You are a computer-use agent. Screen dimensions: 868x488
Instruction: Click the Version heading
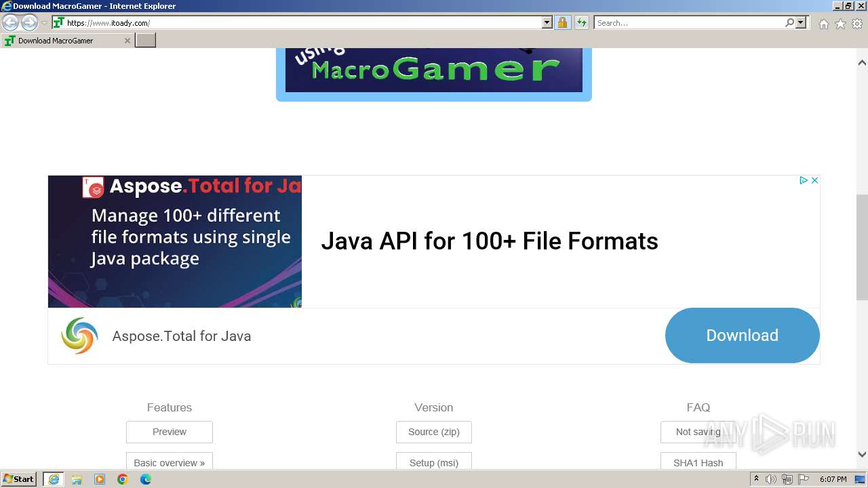[x=434, y=407]
